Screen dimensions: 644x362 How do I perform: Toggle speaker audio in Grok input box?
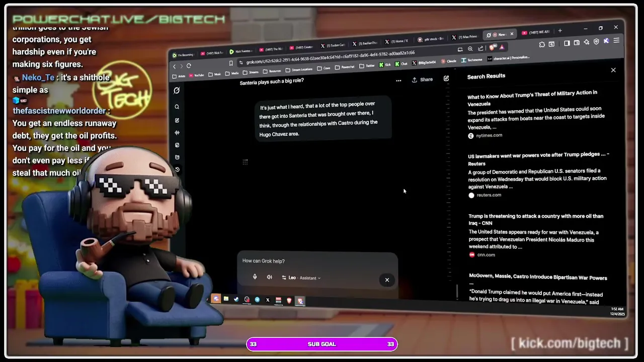(x=269, y=277)
